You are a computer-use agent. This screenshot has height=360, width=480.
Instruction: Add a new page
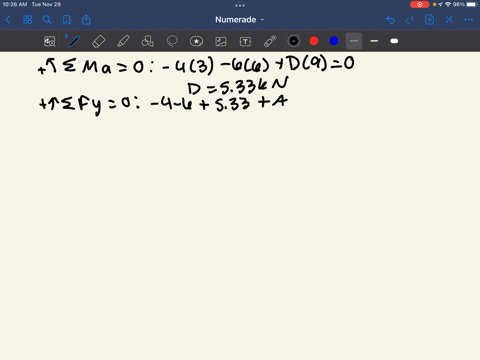click(429, 20)
